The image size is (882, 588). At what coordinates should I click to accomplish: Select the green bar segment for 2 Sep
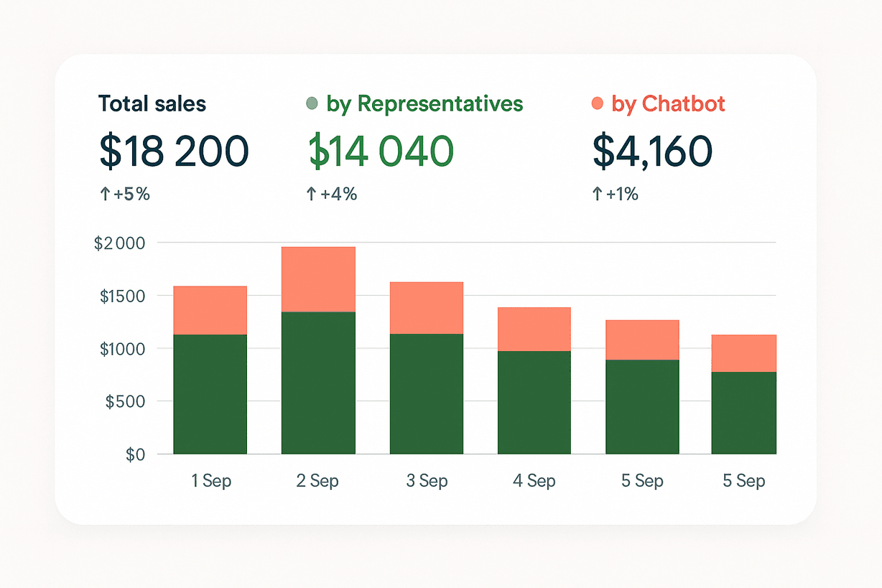[x=318, y=383]
